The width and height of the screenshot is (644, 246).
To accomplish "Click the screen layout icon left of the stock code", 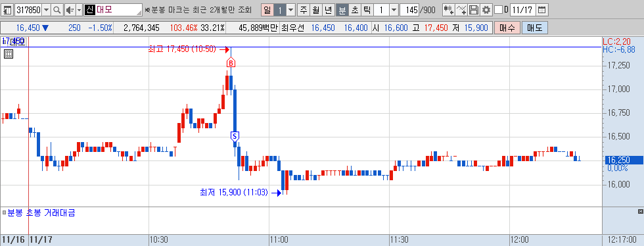I will click(x=7, y=10).
